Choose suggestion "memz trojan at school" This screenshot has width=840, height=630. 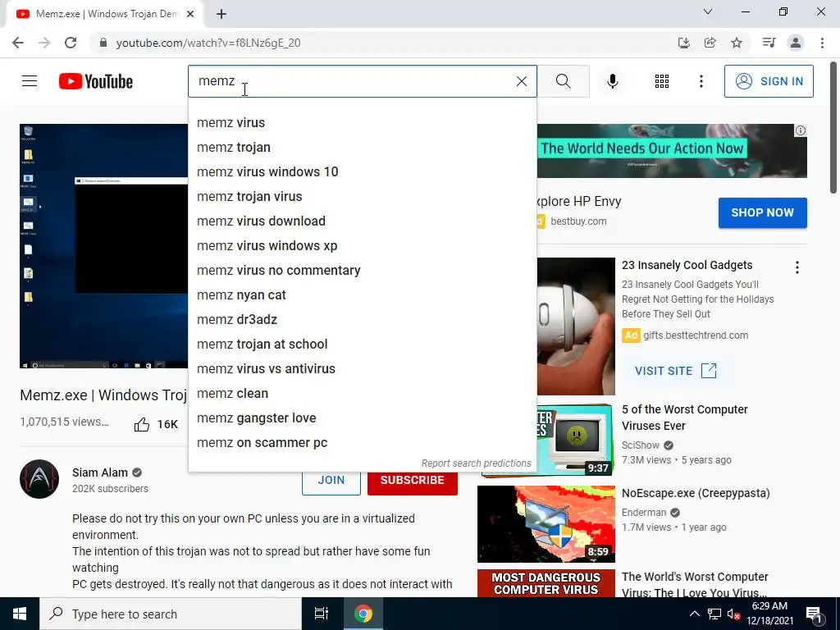(362, 345)
